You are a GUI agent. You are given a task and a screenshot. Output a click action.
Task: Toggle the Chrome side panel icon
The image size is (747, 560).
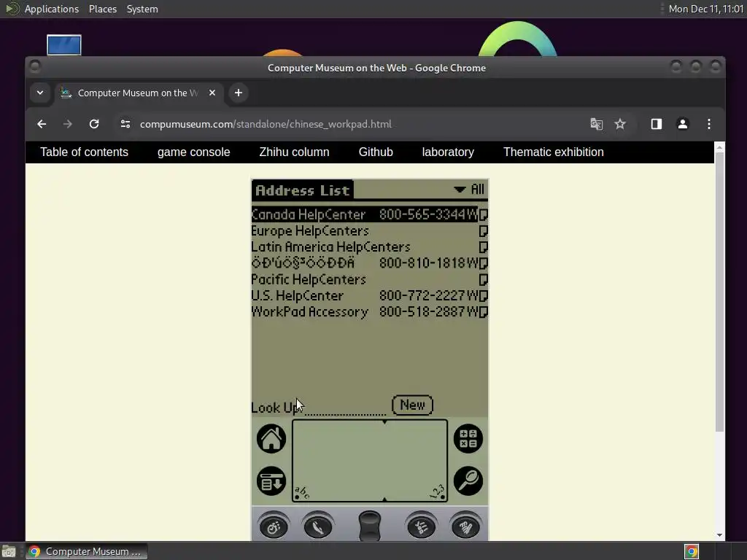[x=657, y=124]
